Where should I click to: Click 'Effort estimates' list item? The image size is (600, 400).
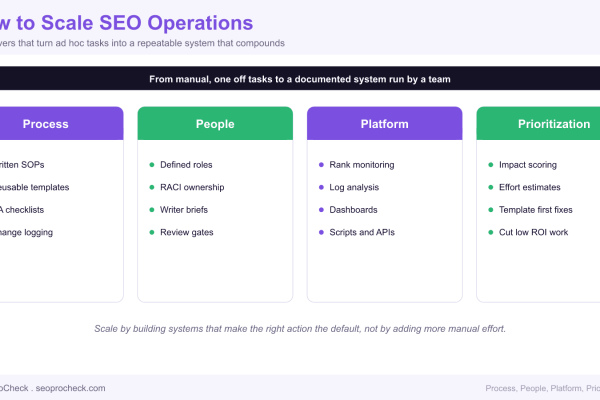[x=530, y=187]
